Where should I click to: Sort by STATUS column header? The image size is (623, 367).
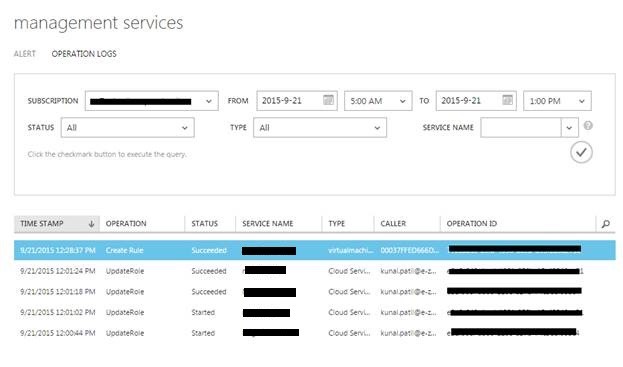coord(205,224)
